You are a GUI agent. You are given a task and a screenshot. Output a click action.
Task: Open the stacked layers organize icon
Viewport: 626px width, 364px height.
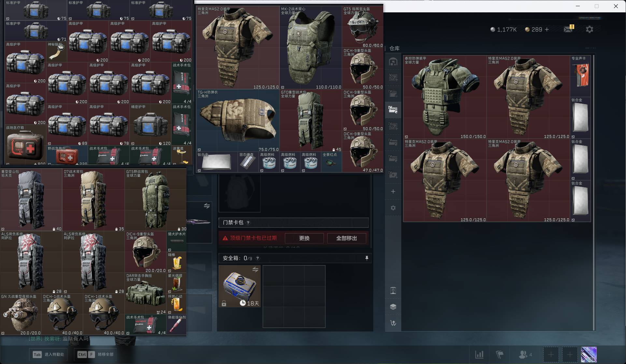click(x=393, y=307)
